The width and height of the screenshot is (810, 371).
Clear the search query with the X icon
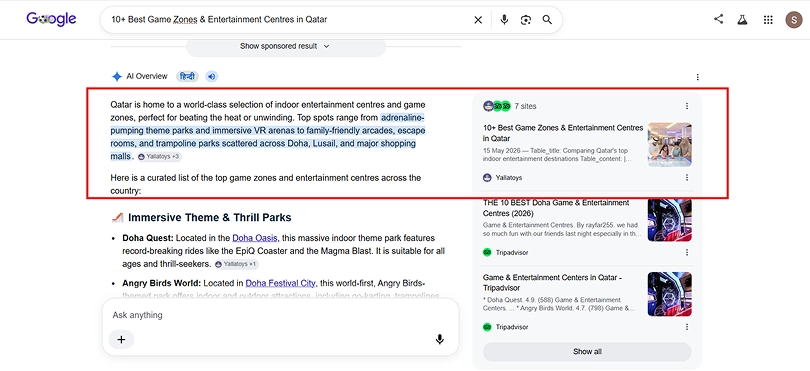pyautogui.click(x=478, y=20)
